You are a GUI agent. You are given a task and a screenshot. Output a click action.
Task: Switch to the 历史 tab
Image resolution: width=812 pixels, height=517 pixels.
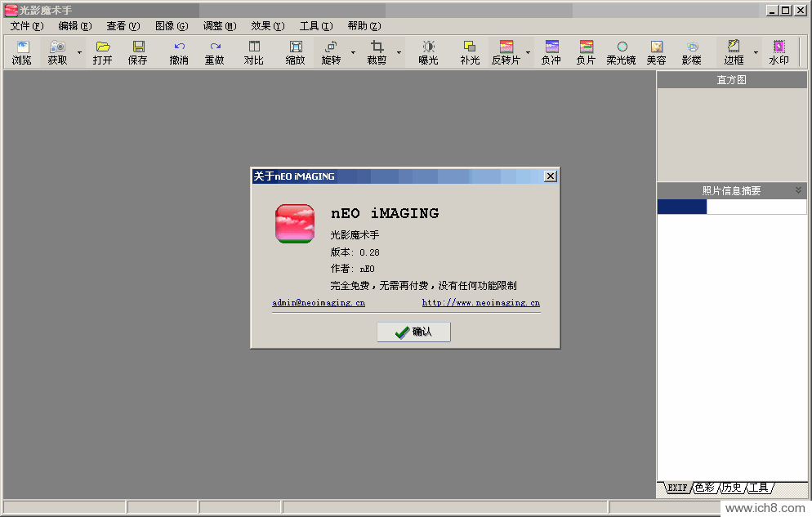click(732, 488)
